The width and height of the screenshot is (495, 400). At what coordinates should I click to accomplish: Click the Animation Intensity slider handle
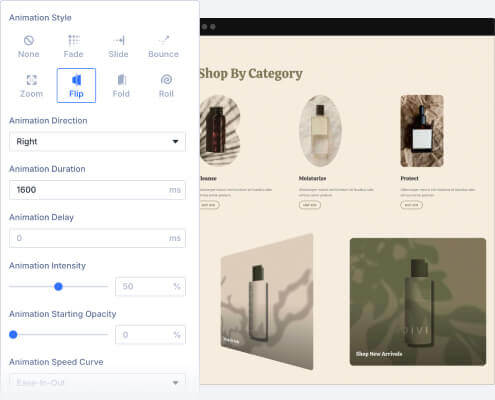58,286
